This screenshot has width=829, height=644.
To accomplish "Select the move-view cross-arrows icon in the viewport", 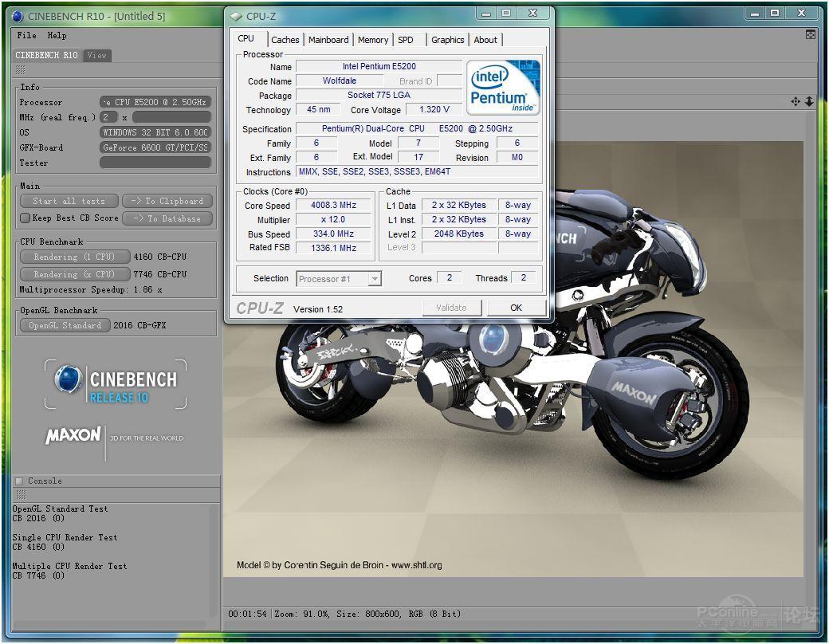I will 796,101.
